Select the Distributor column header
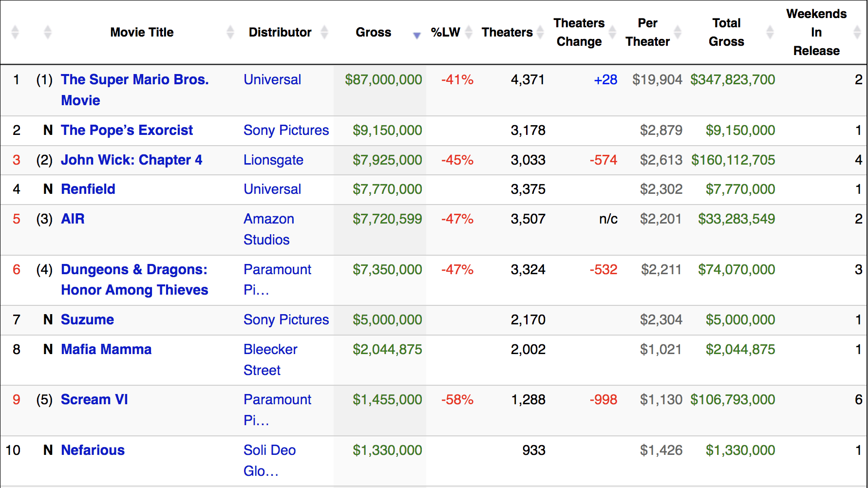Image resolution: width=868 pixels, height=488 pixels. (x=280, y=32)
